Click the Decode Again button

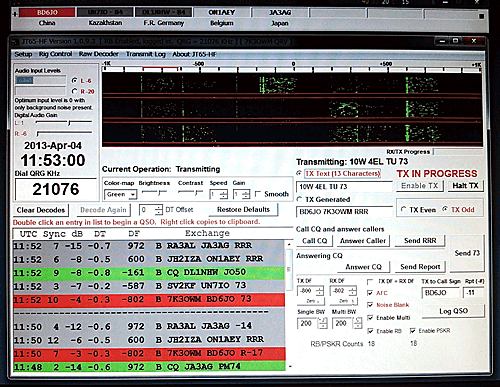pos(103,210)
